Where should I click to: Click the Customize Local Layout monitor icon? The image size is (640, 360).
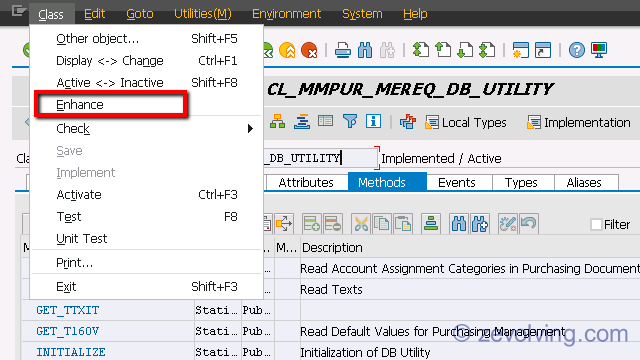[599, 50]
